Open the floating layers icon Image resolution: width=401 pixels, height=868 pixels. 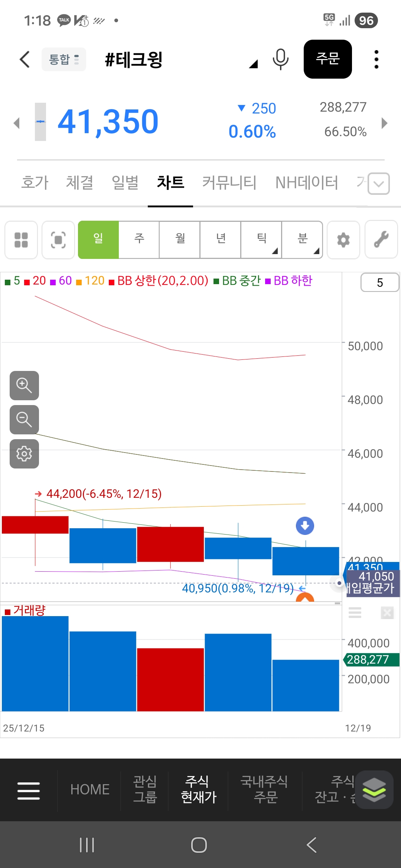click(374, 789)
